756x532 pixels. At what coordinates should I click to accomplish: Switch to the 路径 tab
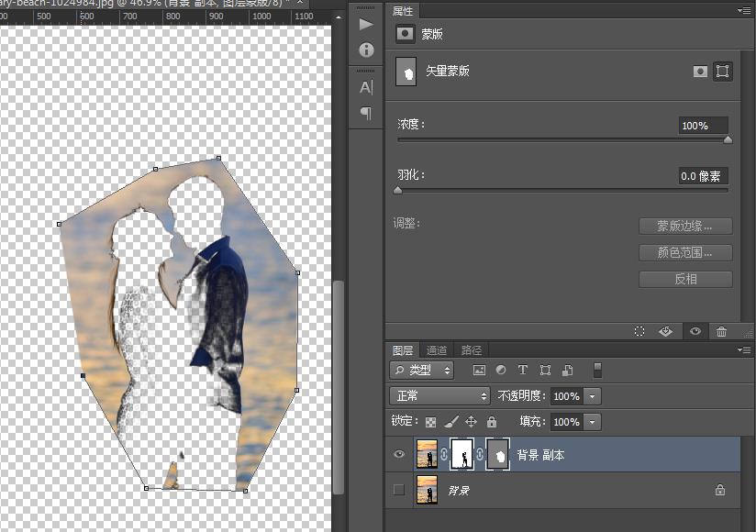click(472, 349)
